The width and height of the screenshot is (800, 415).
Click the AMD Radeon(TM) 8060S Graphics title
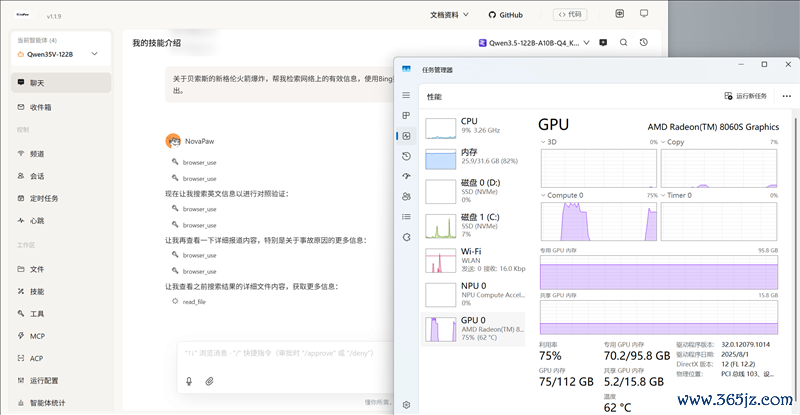coord(713,127)
